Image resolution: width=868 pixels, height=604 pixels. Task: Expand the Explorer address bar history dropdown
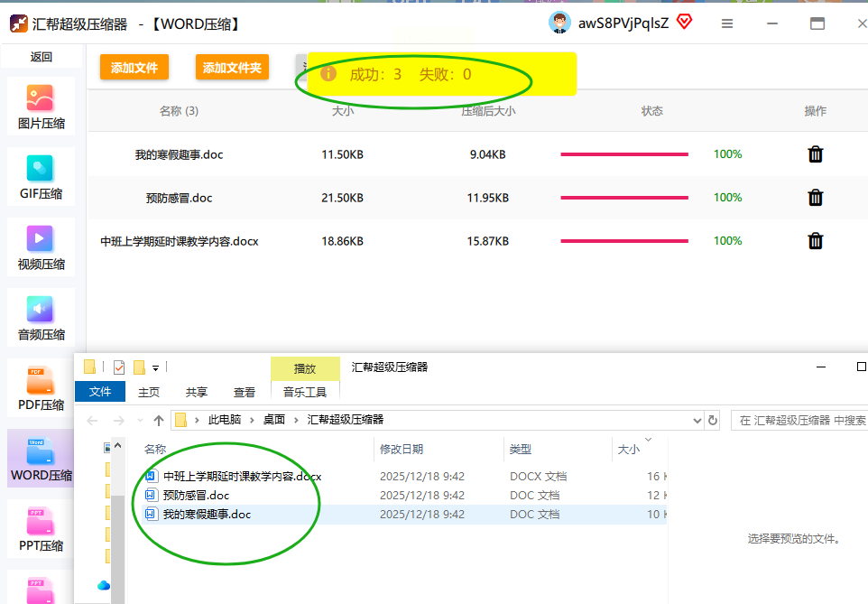pyautogui.click(x=697, y=421)
